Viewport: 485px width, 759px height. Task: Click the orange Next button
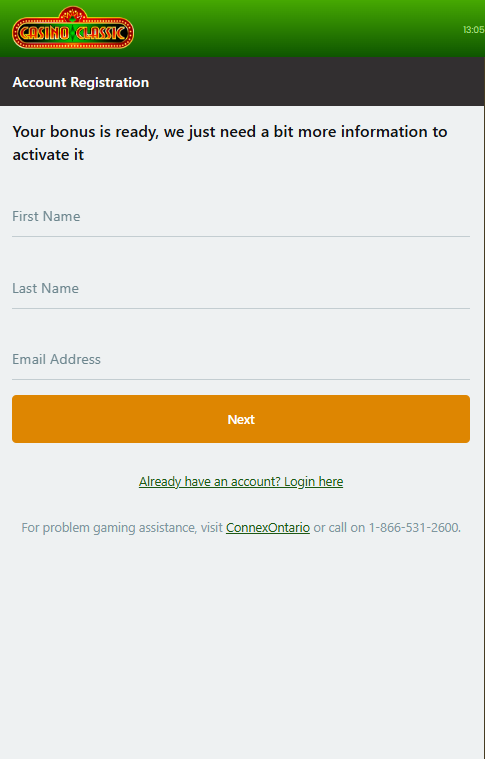click(x=241, y=419)
